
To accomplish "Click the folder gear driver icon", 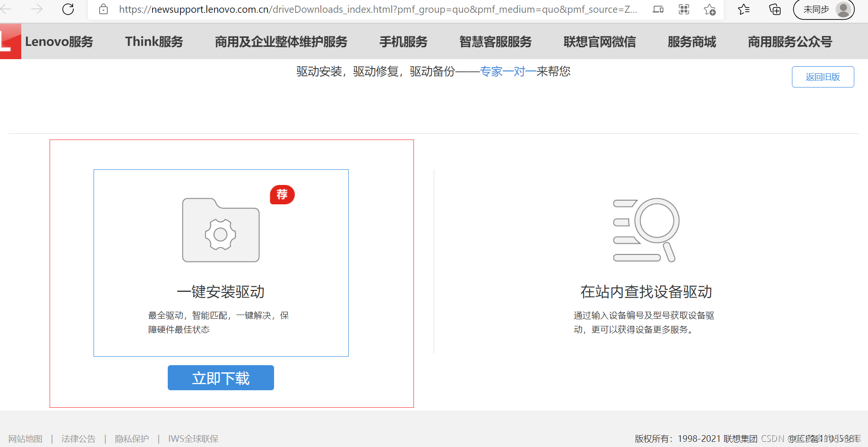I will [x=221, y=230].
